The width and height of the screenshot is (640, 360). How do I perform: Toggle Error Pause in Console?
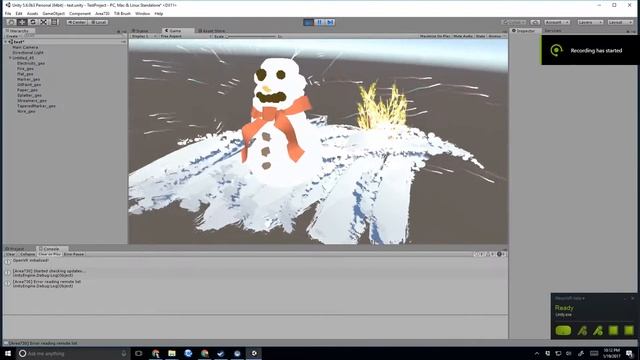tap(73, 254)
